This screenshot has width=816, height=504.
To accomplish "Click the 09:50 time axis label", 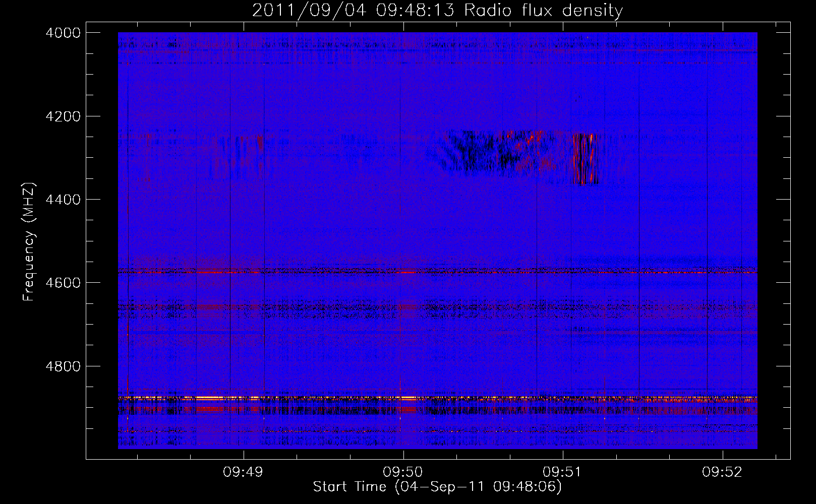I will click(x=403, y=472).
